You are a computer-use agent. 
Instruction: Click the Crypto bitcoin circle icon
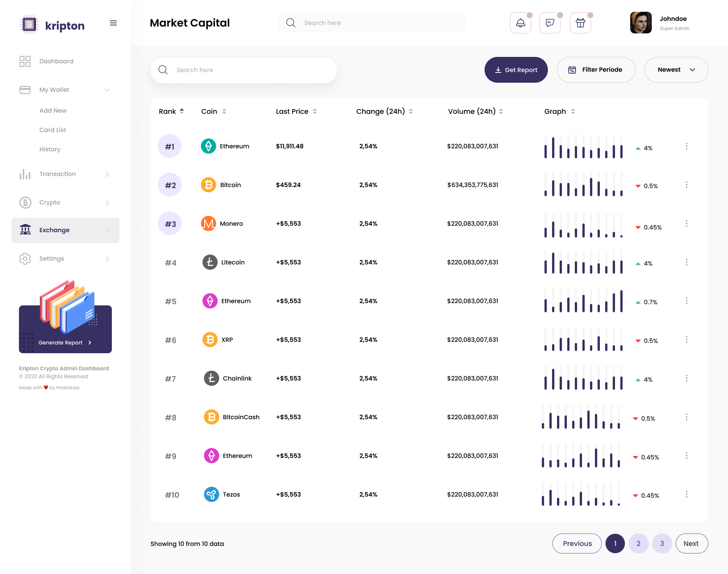point(25,203)
